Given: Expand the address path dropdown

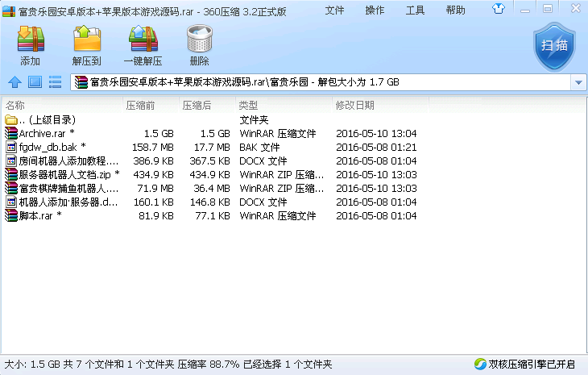Looking at the screenshot, I should pyautogui.click(x=578, y=82).
